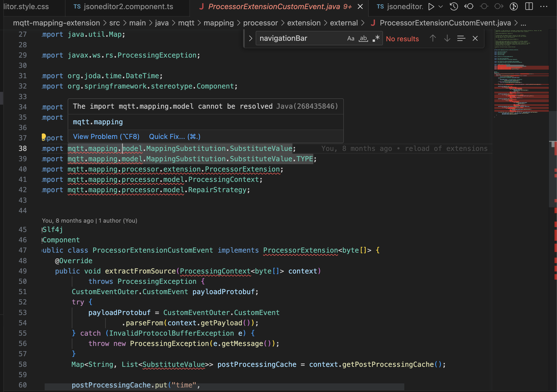
Task: Open Quick Fix link in hover
Action: point(175,137)
